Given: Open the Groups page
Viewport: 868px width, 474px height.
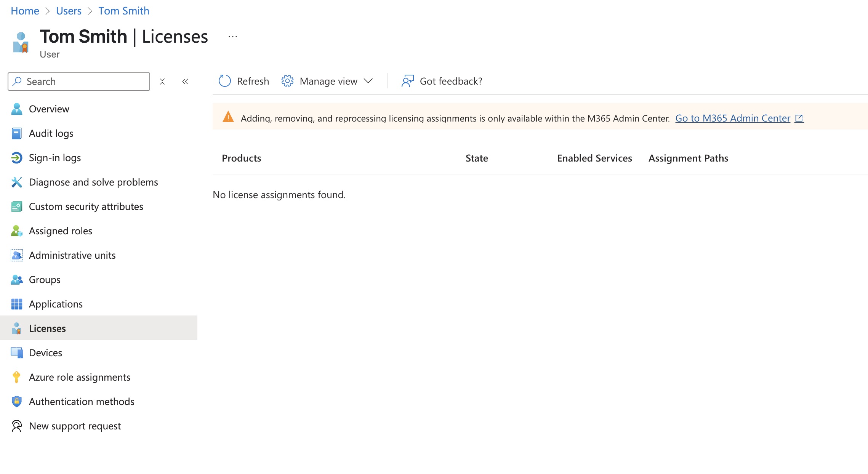Looking at the screenshot, I should pos(45,280).
